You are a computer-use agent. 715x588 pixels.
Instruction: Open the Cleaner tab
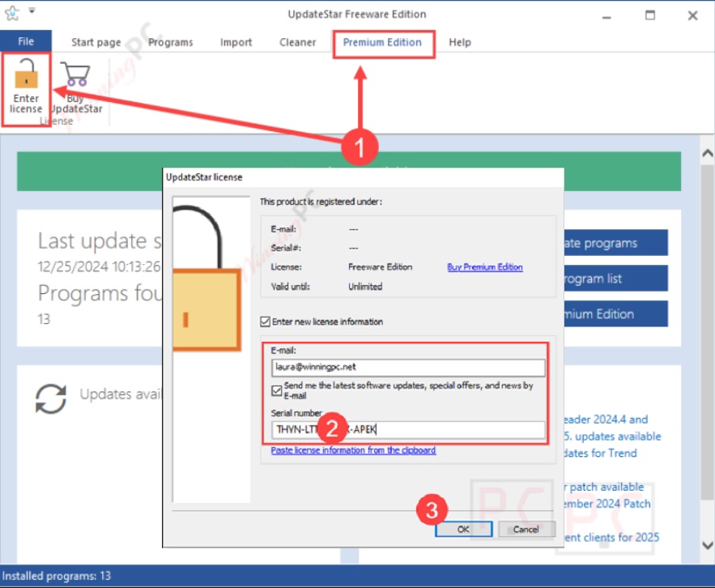click(x=297, y=42)
